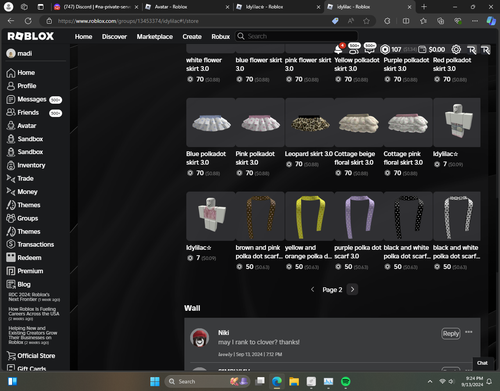Click the browser back arrow
Screen dimensions: 500x391
click(11, 21)
